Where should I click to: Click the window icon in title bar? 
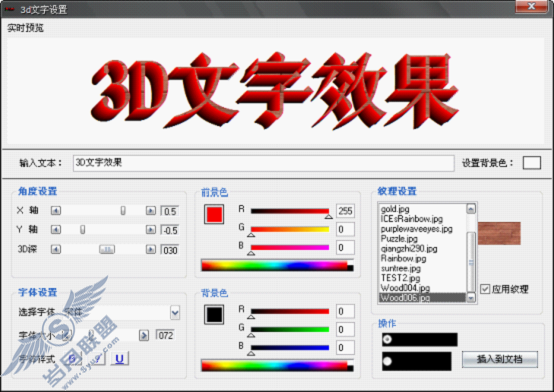tap(10, 9)
